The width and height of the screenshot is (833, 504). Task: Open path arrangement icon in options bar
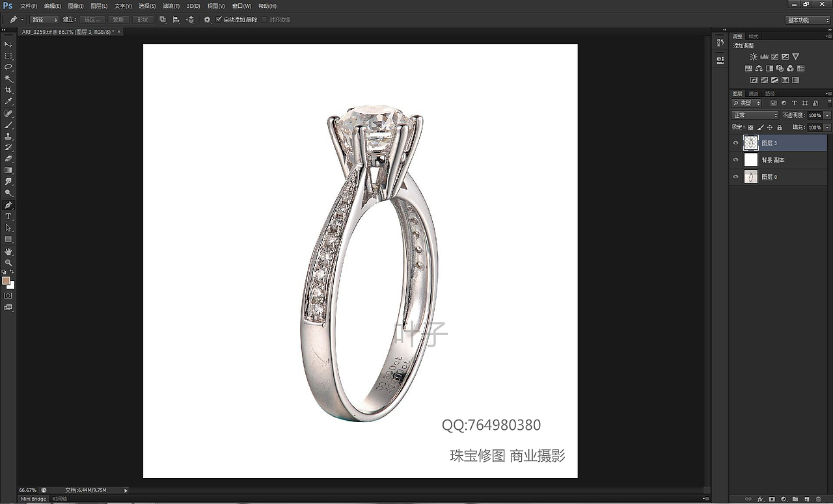[x=189, y=20]
